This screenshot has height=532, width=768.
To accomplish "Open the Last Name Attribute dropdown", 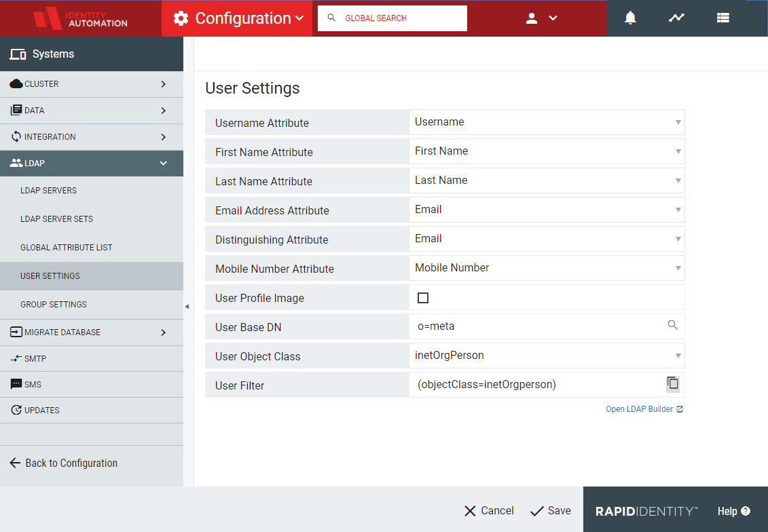I will tap(547, 180).
